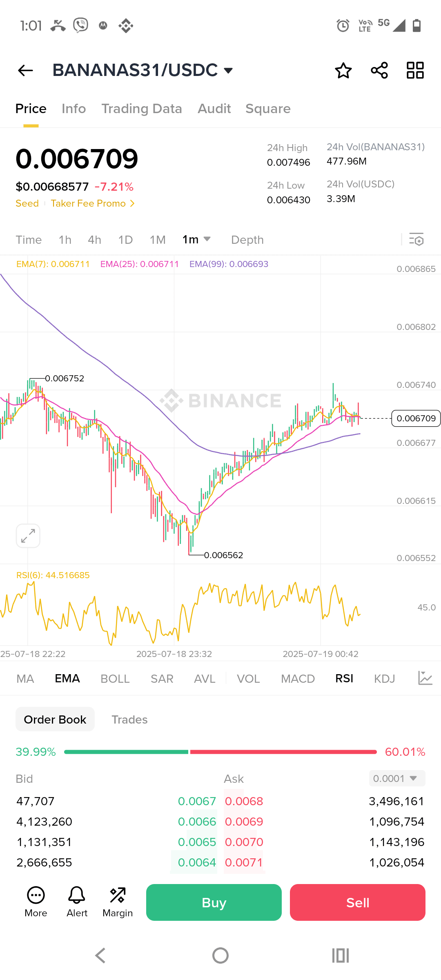The image size is (441, 980).
Task: Open order book precision 0.0001 dropdown
Action: pyautogui.click(x=397, y=778)
